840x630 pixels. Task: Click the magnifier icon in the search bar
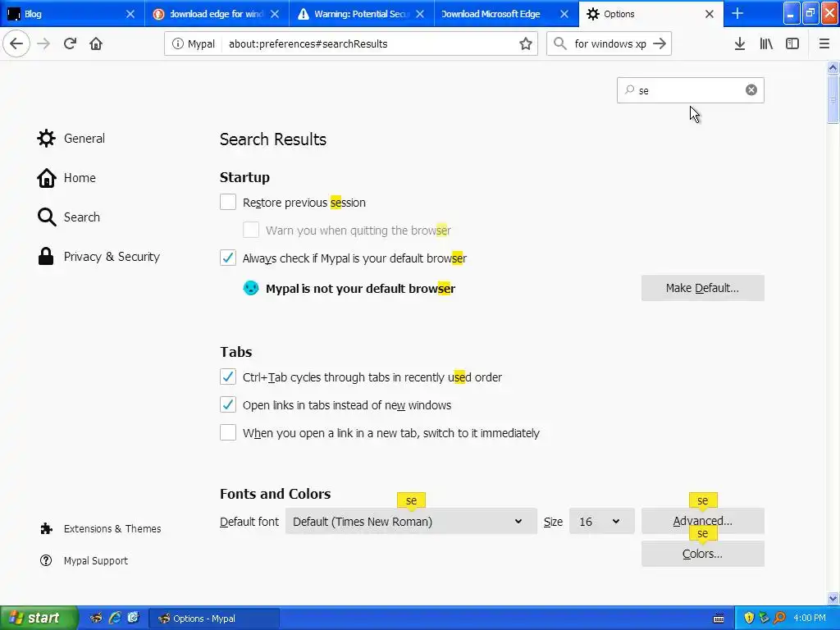[x=559, y=44]
